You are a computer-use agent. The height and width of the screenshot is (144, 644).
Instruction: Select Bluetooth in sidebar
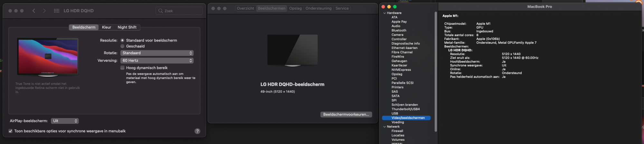[x=399, y=30]
